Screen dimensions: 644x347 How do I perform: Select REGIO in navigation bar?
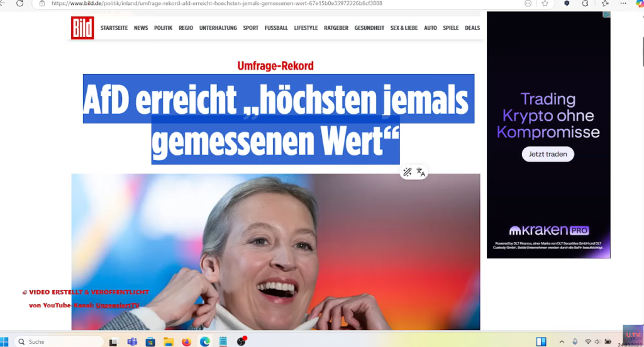click(x=186, y=28)
